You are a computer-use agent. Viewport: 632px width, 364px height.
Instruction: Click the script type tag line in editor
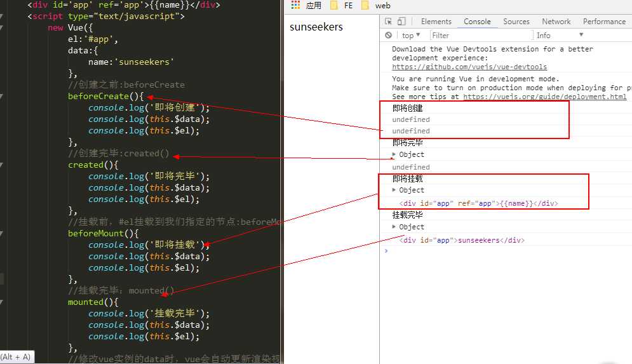106,17
